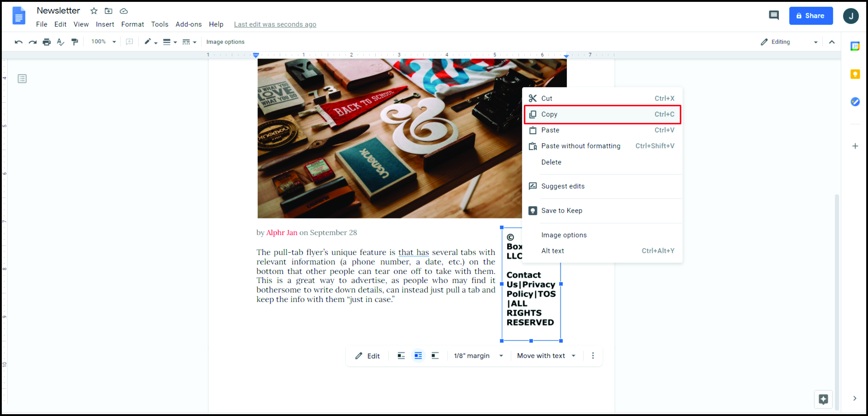Select the Break text layout option

click(x=435, y=356)
